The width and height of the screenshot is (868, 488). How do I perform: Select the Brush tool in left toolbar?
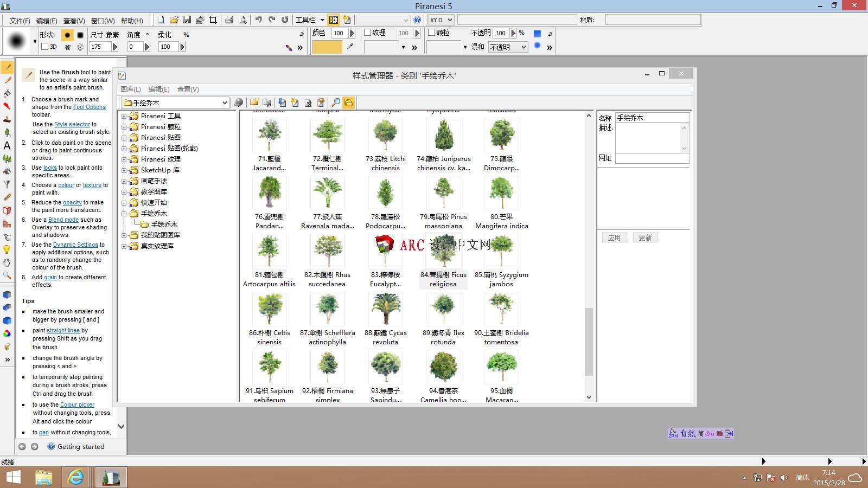[x=7, y=67]
